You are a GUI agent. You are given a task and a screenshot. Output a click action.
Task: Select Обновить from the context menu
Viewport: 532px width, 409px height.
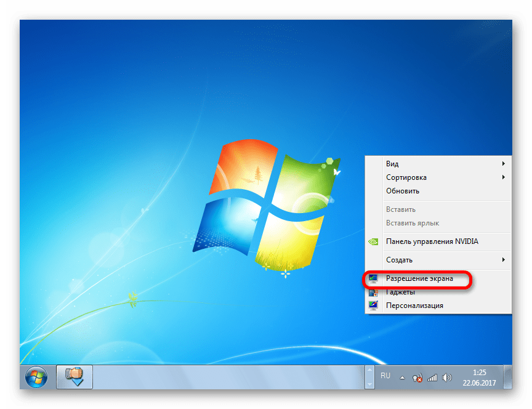tap(403, 191)
